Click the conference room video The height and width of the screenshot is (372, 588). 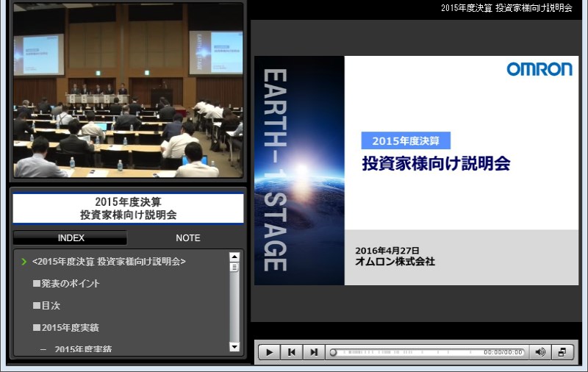128,90
